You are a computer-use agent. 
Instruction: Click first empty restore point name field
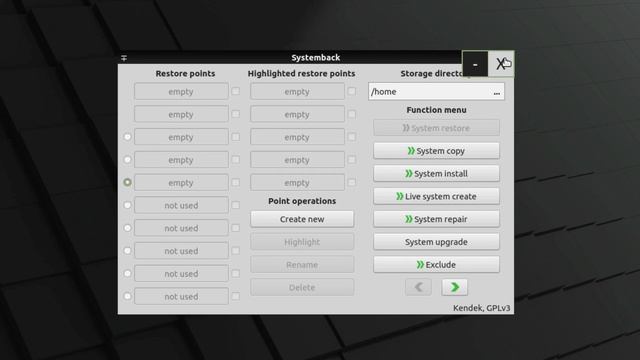[181, 92]
